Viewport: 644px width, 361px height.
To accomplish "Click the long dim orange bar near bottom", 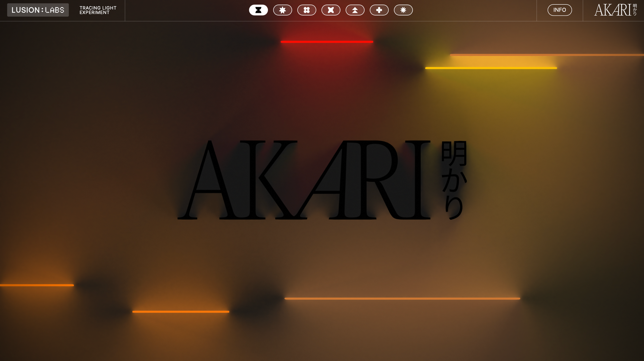I will [402, 299].
